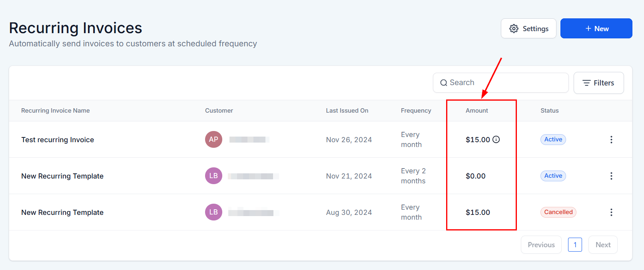Screen dimensions: 644x270
Task: Open the Test recurring Invoice row actions menu
Action: [x=611, y=139]
